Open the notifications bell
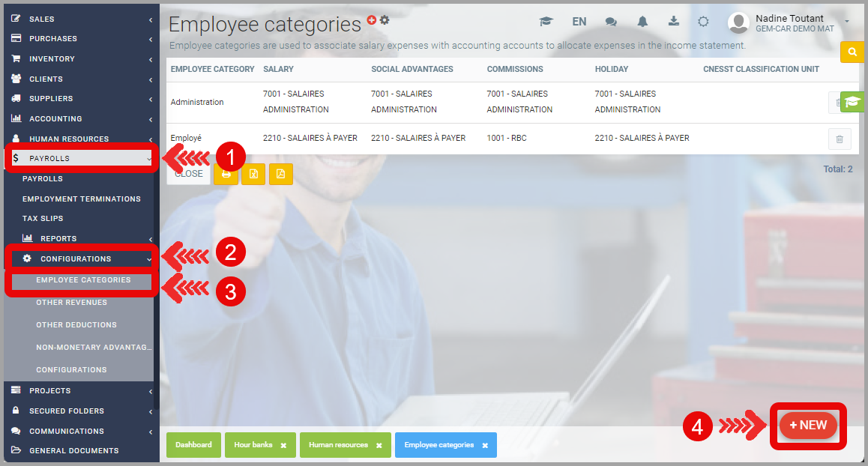This screenshot has height=466, width=868. click(642, 22)
